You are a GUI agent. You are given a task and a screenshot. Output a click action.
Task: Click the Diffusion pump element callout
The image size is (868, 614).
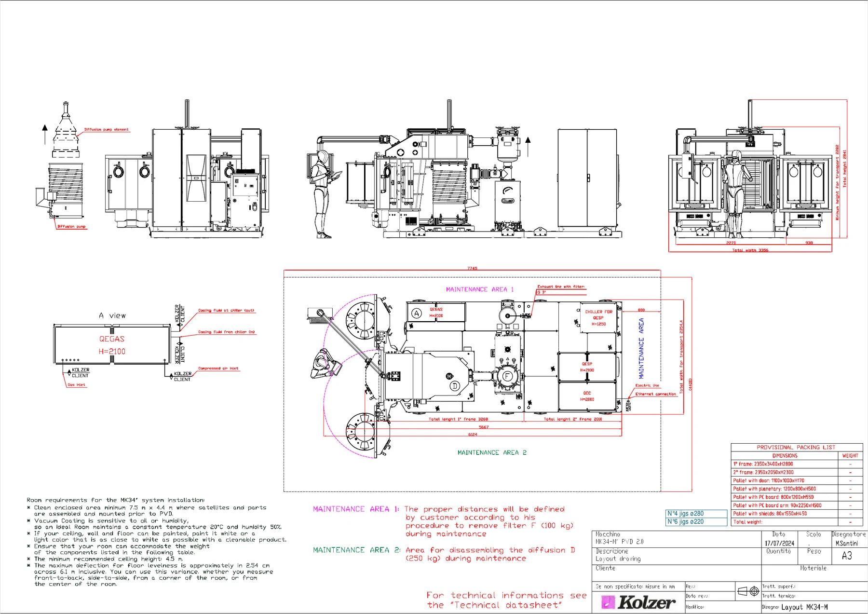tap(107, 129)
